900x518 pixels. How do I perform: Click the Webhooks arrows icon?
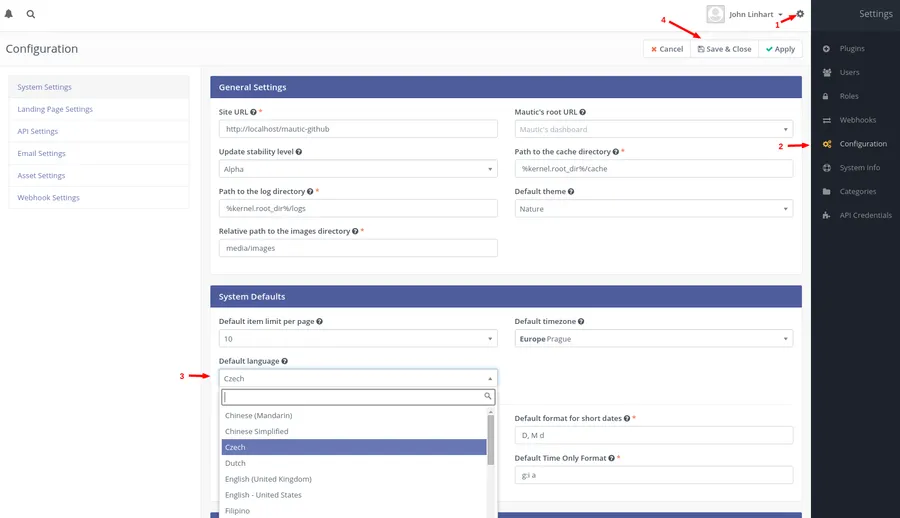tap(827, 120)
